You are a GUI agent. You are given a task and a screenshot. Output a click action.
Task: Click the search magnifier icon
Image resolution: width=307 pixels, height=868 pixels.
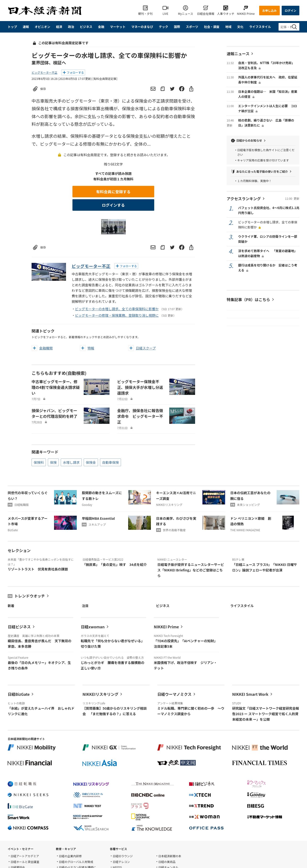click(294, 27)
